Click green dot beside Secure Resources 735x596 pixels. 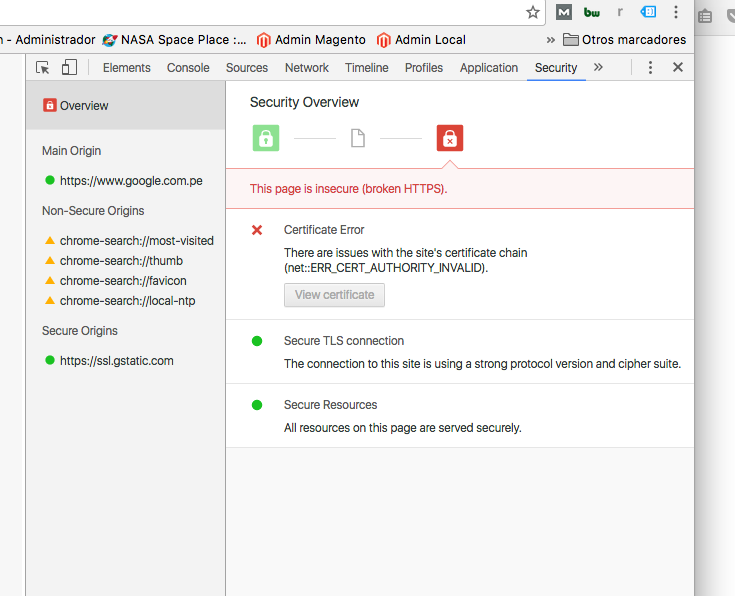click(x=257, y=405)
